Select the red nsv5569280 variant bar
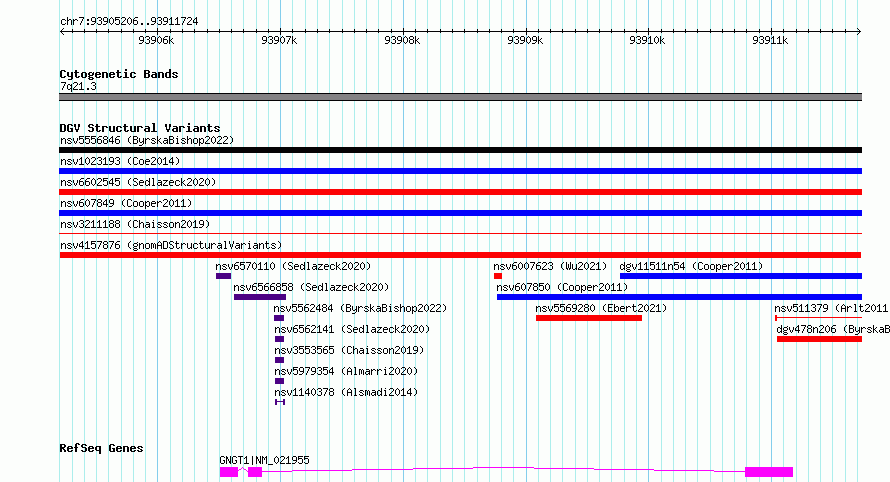890x482 pixels. [x=589, y=318]
